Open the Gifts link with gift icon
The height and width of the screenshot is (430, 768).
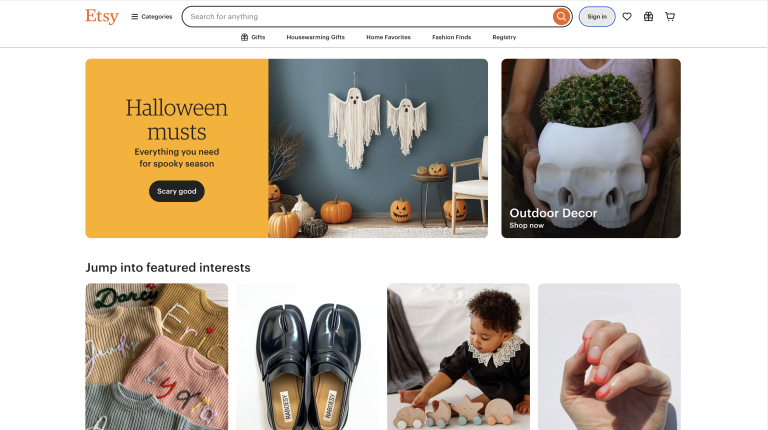click(253, 37)
